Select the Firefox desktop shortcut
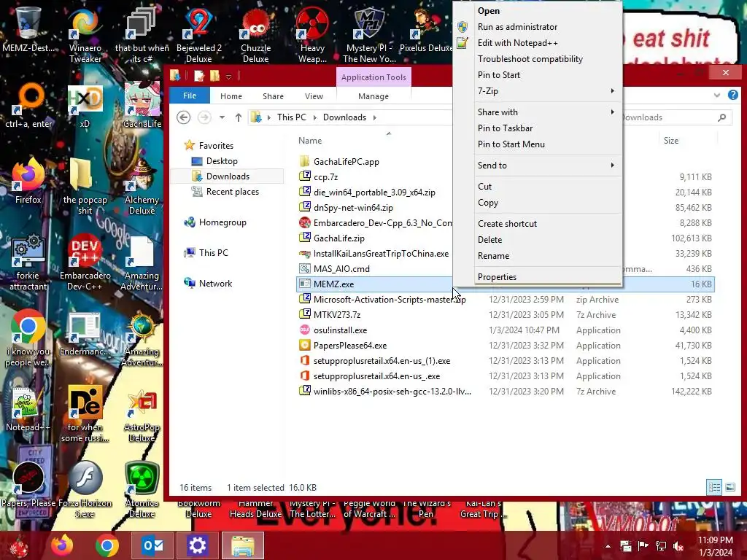This screenshot has height=560, width=747. tap(28, 181)
